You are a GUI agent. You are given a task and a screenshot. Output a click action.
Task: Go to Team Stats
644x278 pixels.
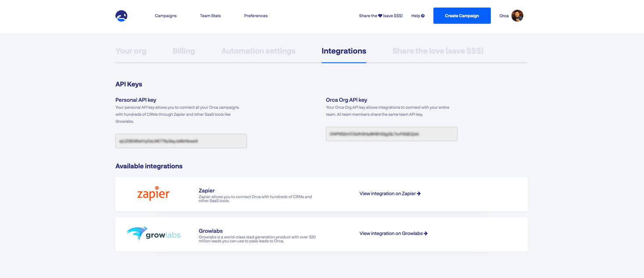point(211,16)
